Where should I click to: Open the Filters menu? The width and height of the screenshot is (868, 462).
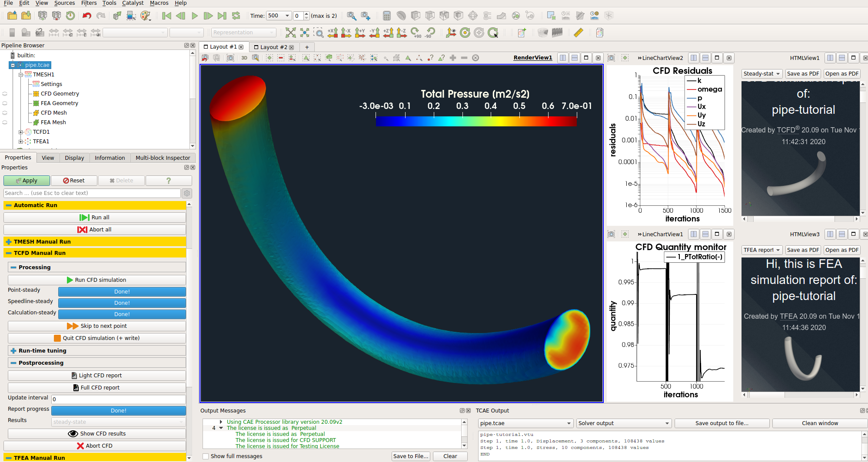coord(89,3)
